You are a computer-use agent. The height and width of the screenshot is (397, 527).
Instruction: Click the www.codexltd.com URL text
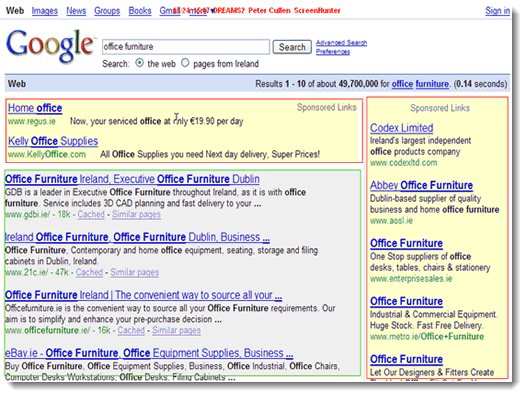404,163
